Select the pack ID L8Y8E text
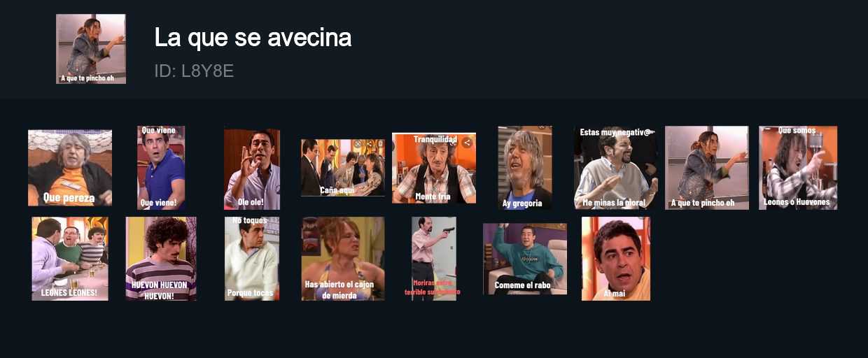This screenshot has height=358, width=868. (x=194, y=71)
